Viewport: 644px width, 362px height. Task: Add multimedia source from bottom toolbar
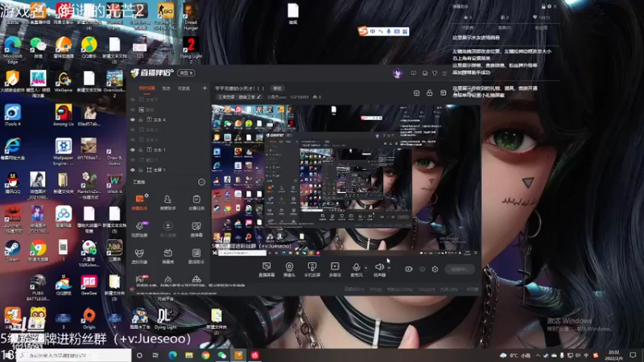[x=335, y=269]
